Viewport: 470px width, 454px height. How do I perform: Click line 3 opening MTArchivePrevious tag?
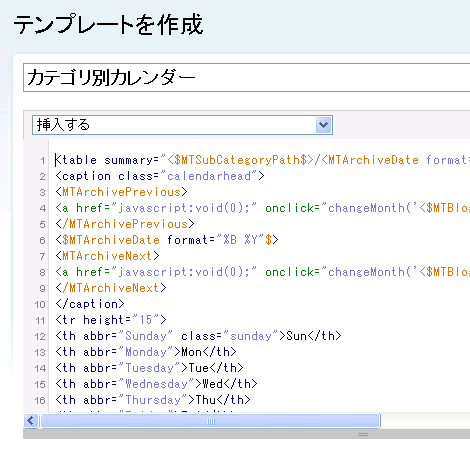pyautogui.click(x=121, y=192)
